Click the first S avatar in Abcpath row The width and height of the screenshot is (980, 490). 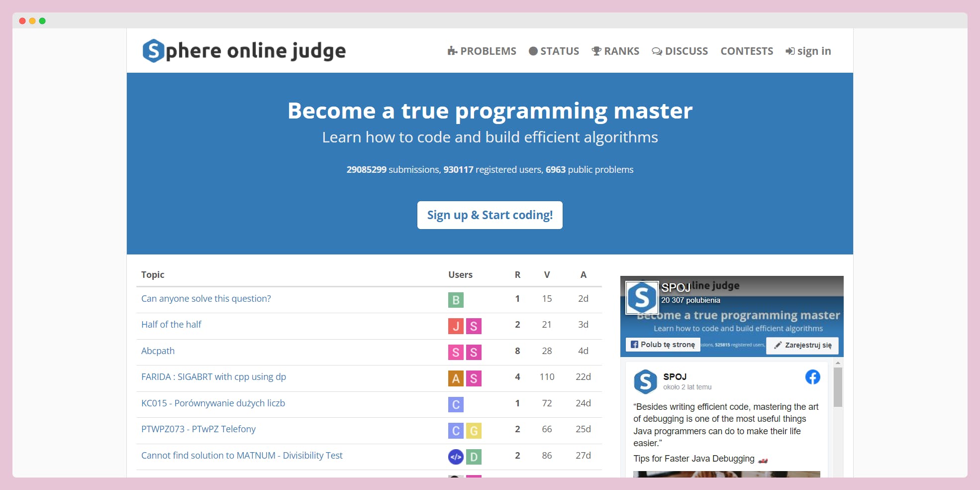point(456,353)
